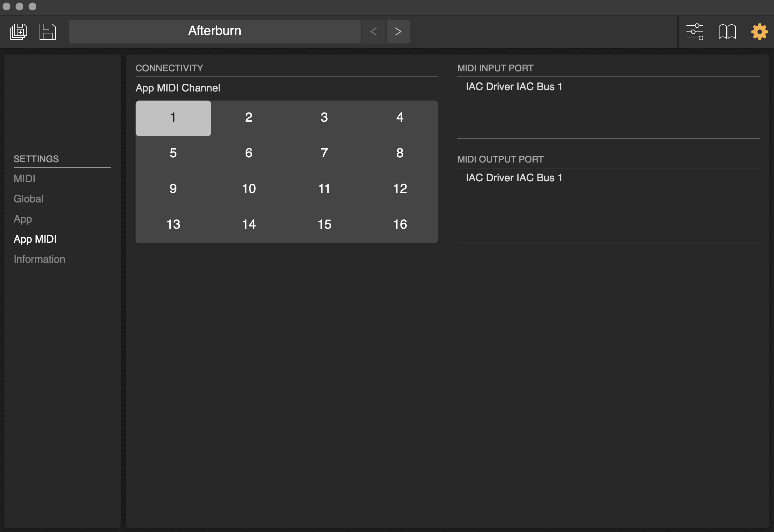The image size is (774, 532).
Task: Open the MIDI settings section
Action: (x=24, y=179)
